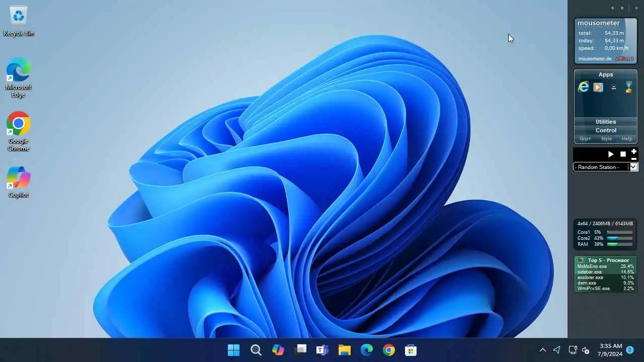This screenshot has width=644, height=362.
Task: Open Google Chrome from the taskbar
Action: click(x=389, y=350)
